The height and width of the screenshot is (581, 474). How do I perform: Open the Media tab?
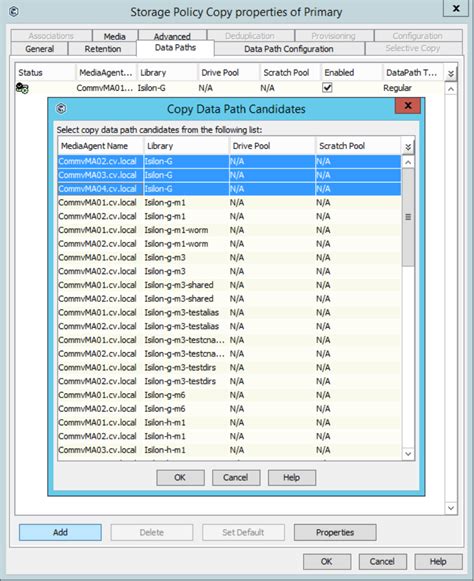tap(115, 36)
